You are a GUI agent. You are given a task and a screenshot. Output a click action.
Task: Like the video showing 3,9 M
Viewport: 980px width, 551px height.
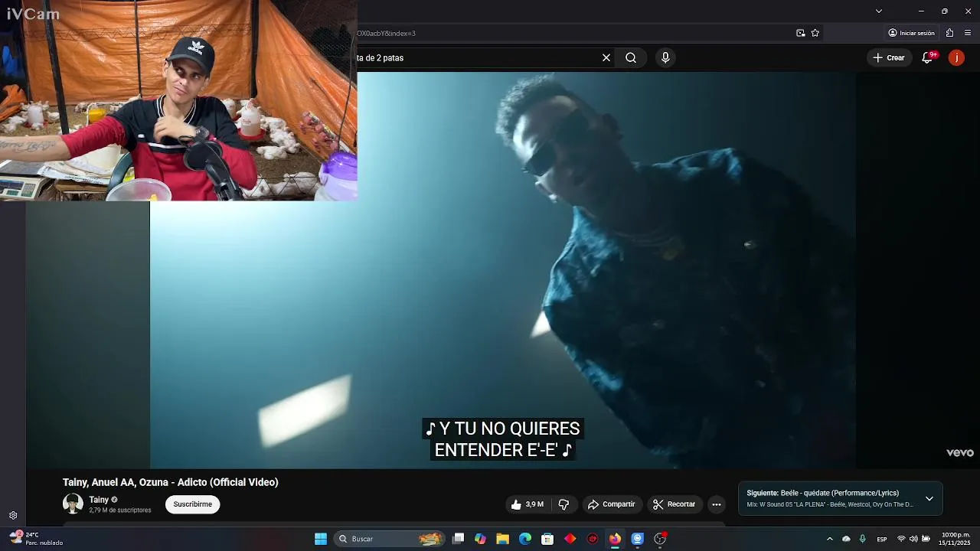528,504
